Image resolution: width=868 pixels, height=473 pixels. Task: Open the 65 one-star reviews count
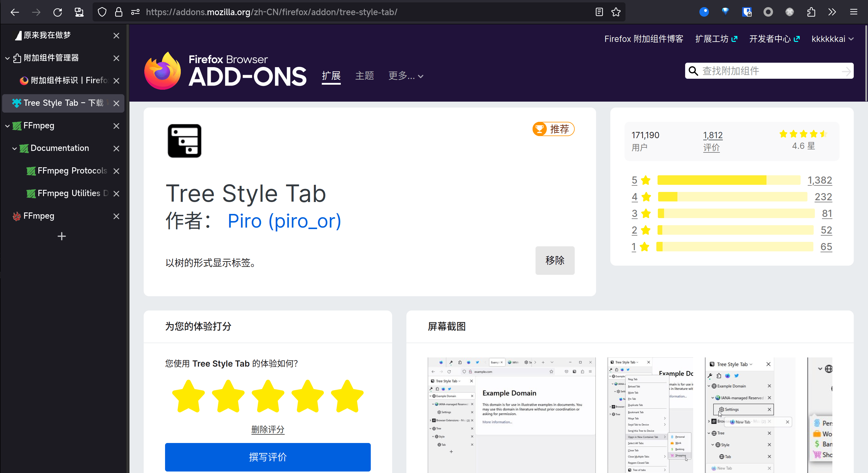tap(826, 247)
